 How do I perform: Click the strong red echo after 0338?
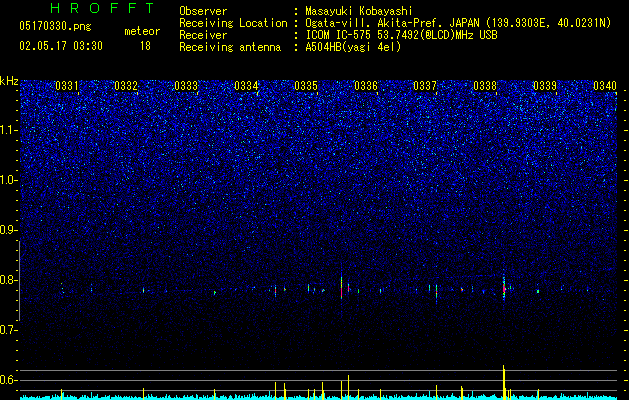pos(504,288)
